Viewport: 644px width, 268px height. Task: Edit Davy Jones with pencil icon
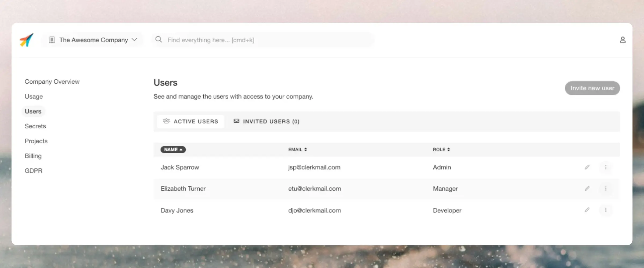(x=587, y=210)
